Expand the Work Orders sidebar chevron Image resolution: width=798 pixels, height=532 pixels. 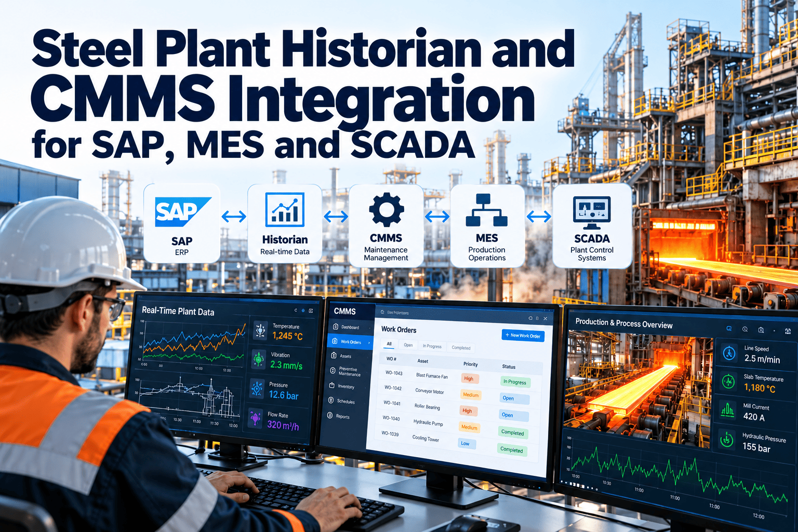(369, 343)
